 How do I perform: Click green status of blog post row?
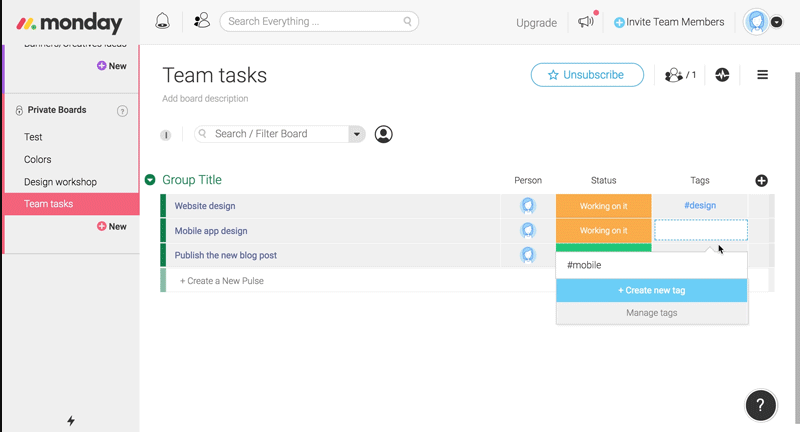click(604, 247)
